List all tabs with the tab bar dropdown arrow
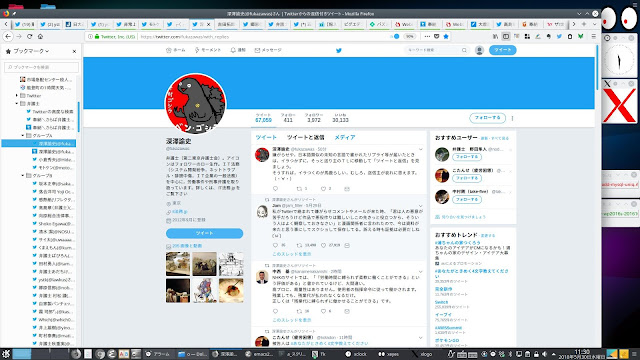 coord(594,24)
